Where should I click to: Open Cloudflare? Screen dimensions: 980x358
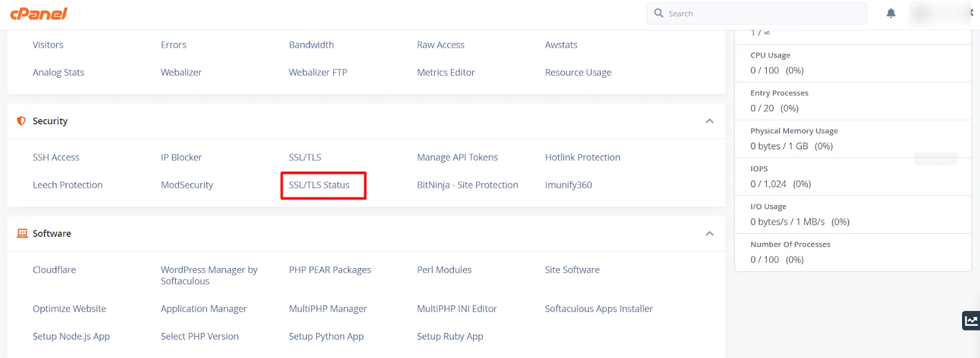point(55,270)
